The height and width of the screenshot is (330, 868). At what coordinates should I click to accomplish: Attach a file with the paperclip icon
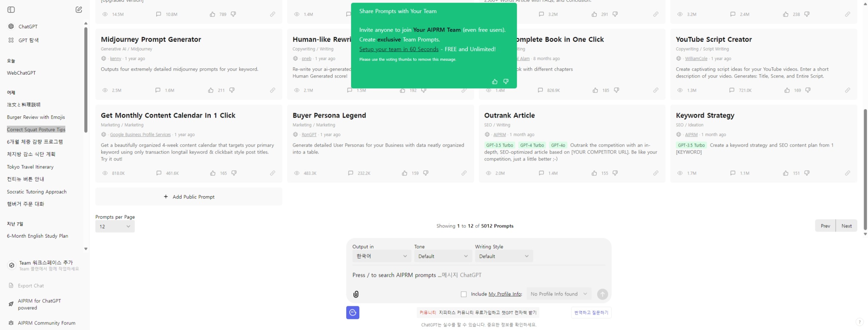[356, 294]
